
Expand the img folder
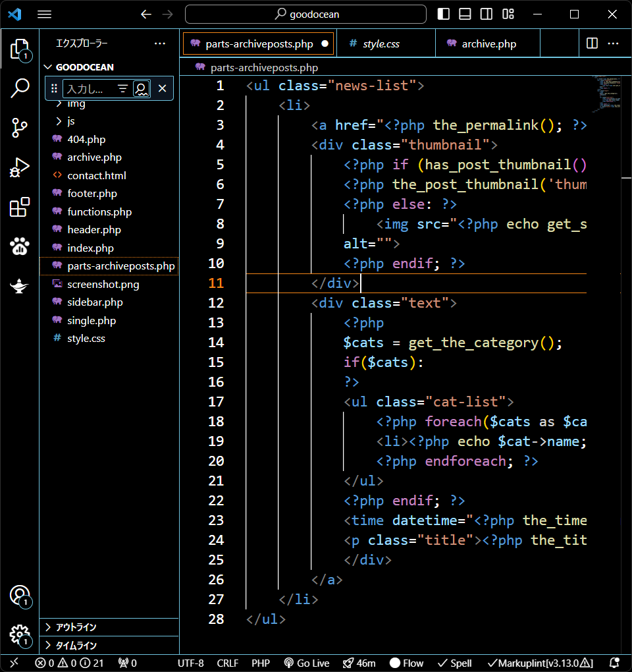tap(109, 104)
